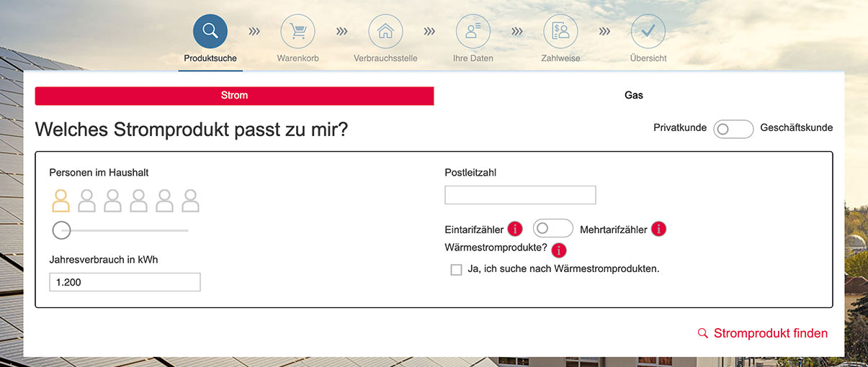Open the Wärmestromprodukte info icon

click(558, 250)
